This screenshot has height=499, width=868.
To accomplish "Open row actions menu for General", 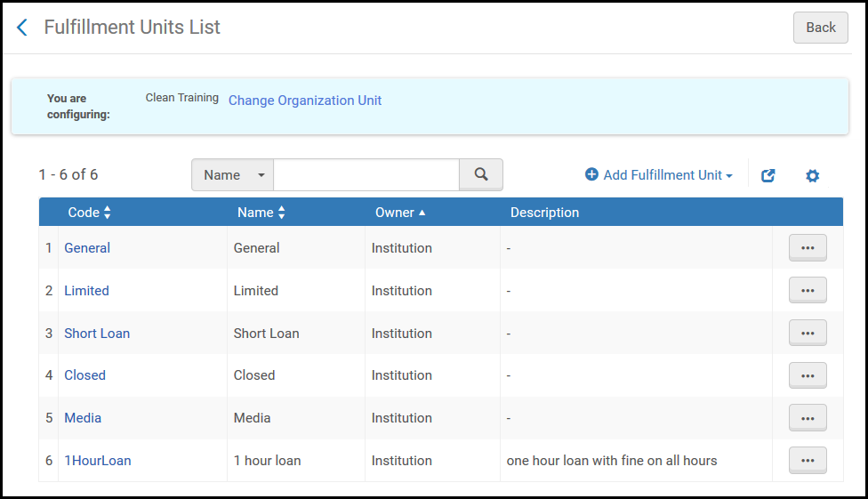I will point(808,248).
